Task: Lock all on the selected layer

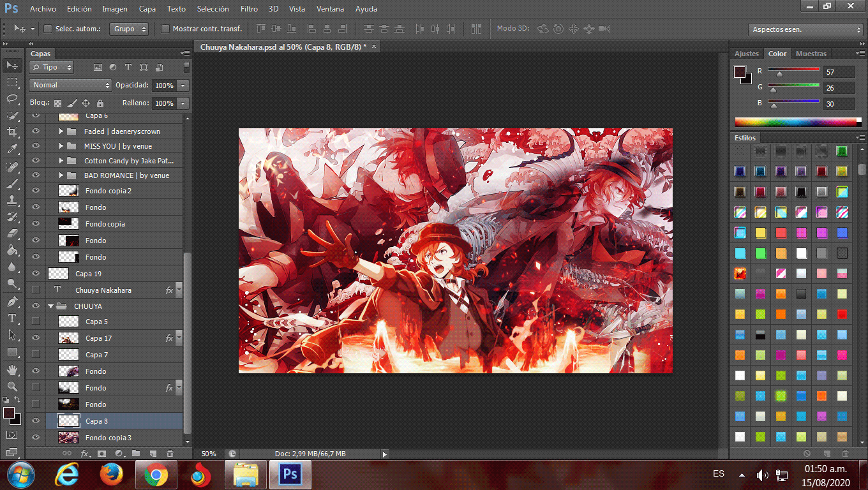Action: [100, 103]
